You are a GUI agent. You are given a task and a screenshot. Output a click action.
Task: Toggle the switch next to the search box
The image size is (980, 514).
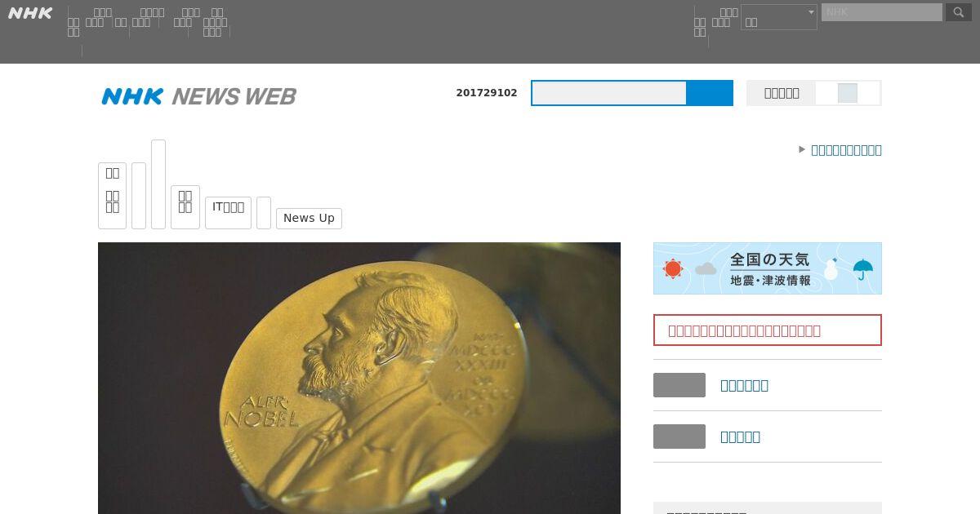(848, 93)
